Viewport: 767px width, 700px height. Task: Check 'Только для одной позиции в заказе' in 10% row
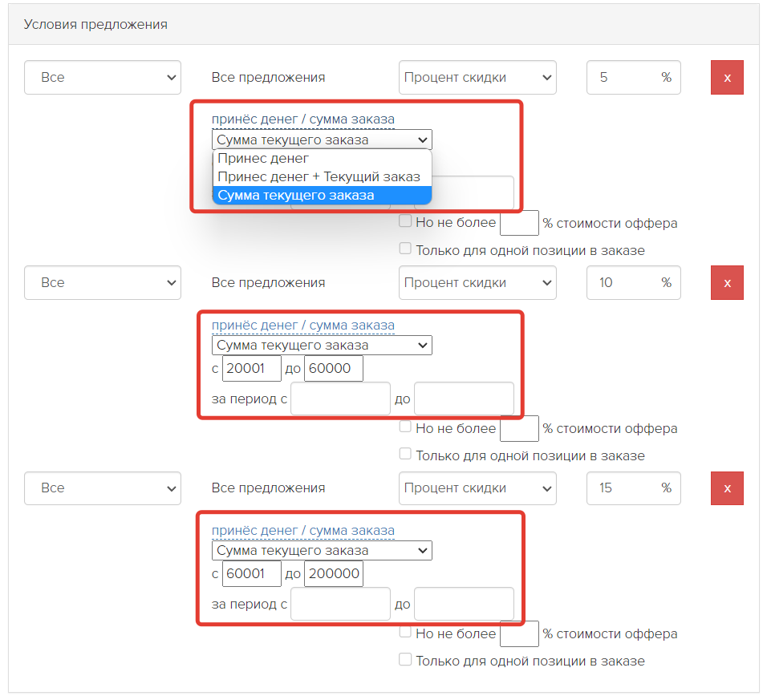[x=405, y=454]
